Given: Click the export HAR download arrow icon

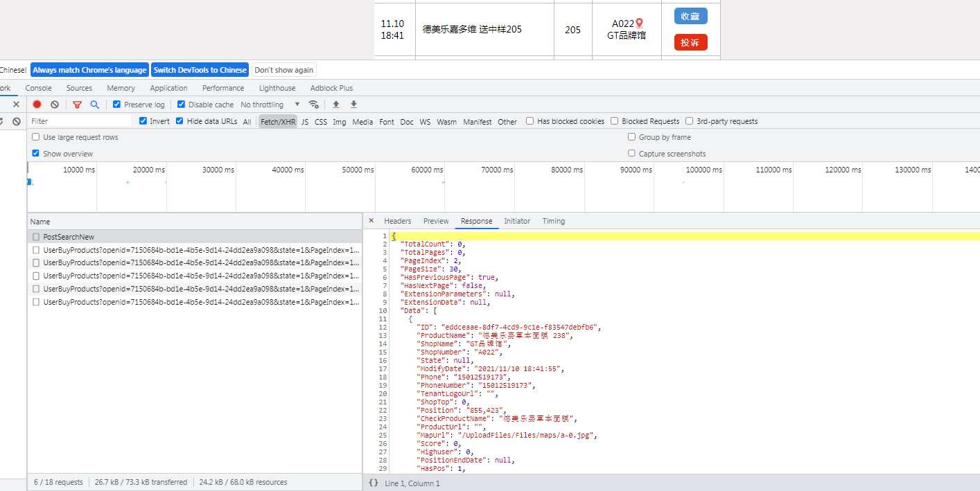Looking at the screenshot, I should coord(353,105).
